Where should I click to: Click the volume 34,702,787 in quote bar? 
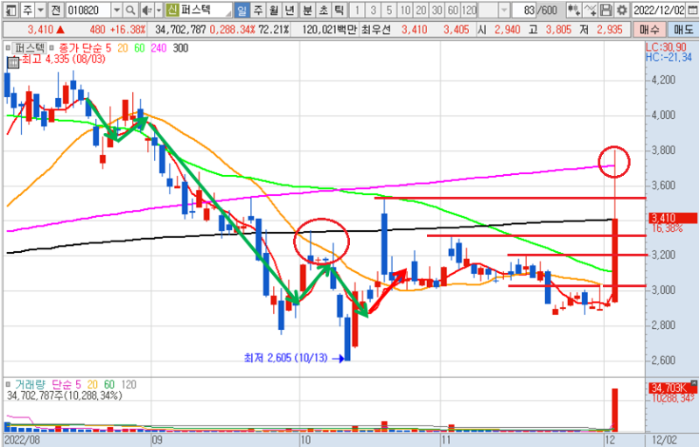coord(180,30)
